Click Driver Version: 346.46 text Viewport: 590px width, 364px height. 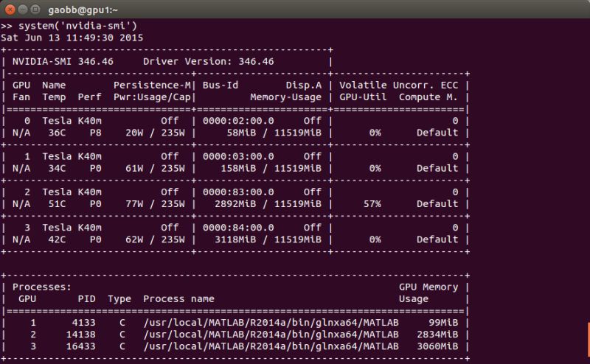tap(209, 61)
